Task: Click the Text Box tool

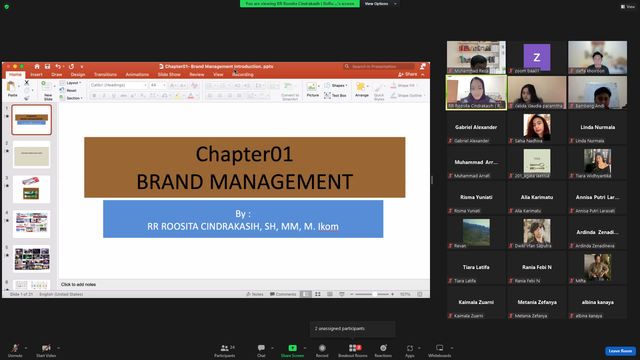Action: (x=336, y=96)
